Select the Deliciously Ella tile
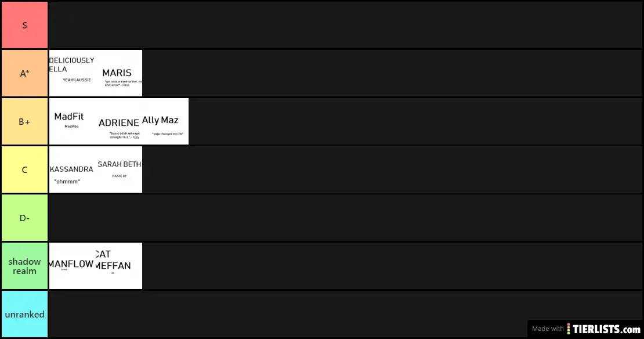The width and height of the screenshot is (644, 339). [x=73, y=73]
